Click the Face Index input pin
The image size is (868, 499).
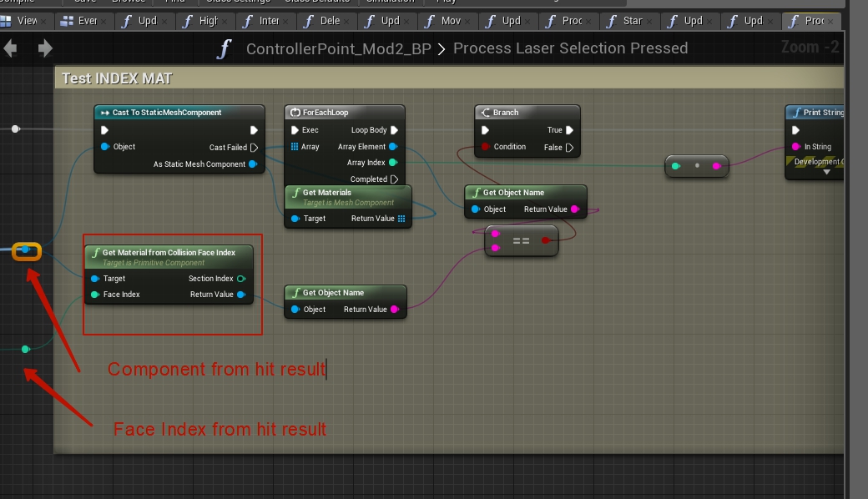95,295
